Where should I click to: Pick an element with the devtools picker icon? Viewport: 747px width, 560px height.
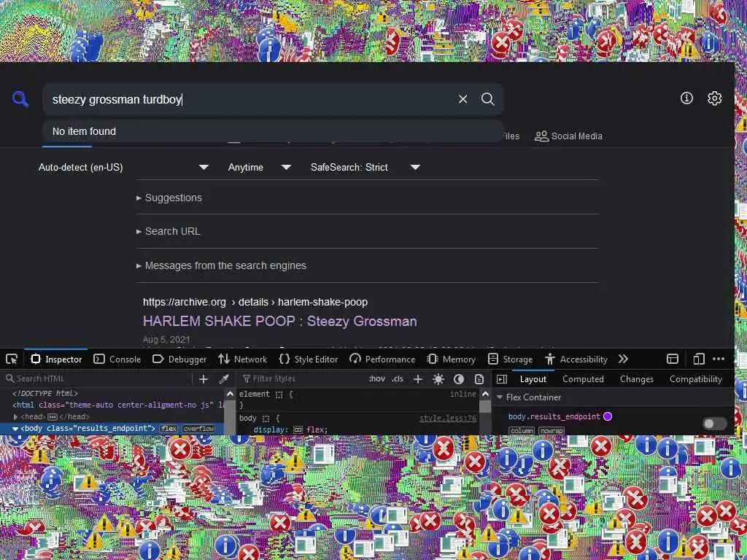(x=12, y=359)
